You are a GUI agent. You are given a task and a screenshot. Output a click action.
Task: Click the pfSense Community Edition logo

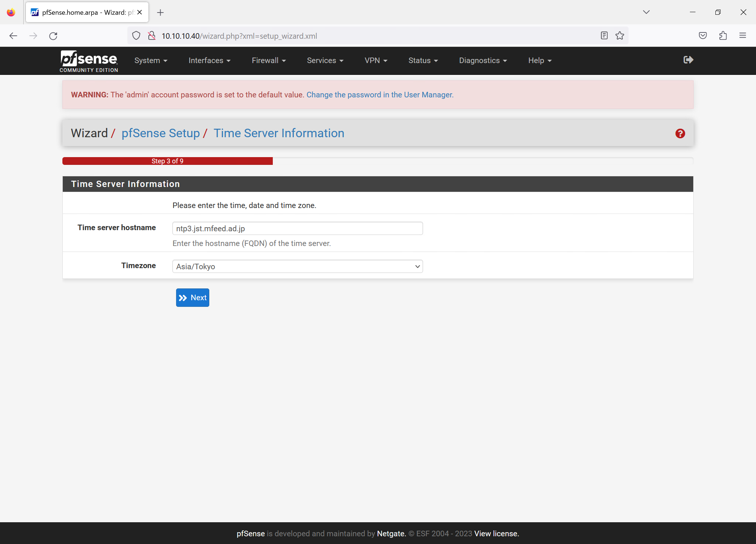(89, 61)
